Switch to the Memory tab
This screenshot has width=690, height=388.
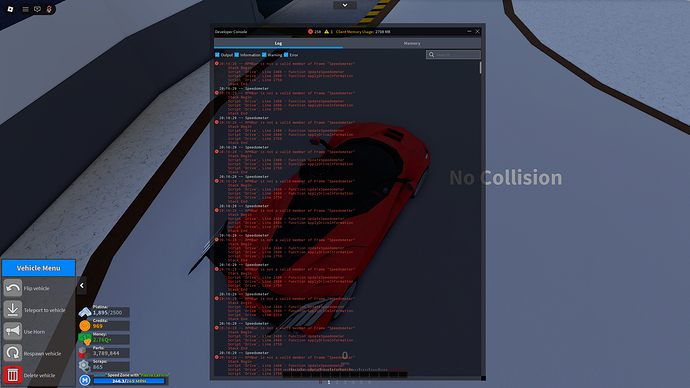point(412,43)
